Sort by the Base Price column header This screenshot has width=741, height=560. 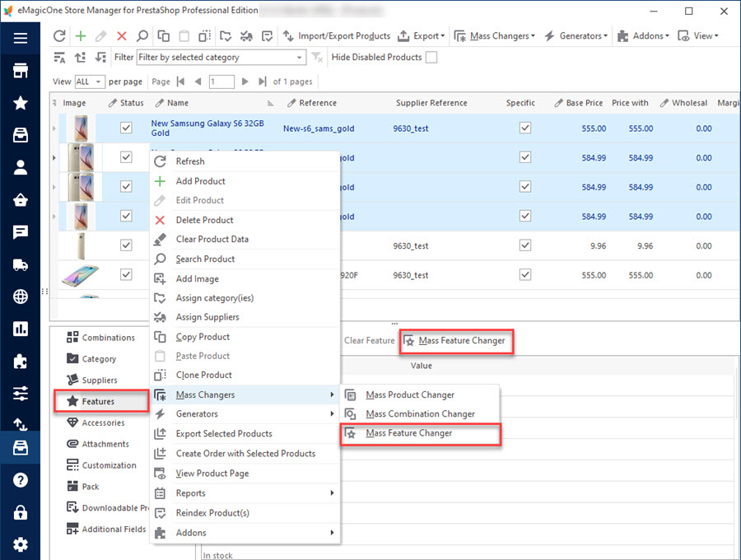tap(579, 103)
